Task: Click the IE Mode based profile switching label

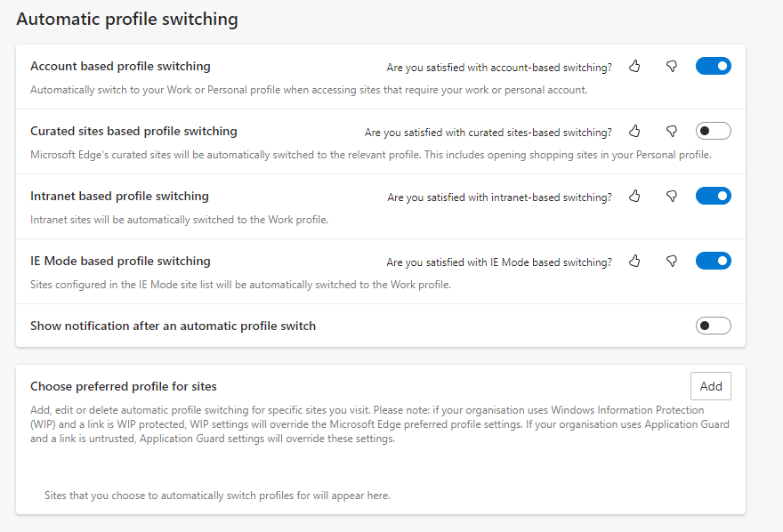Action: point(120,261)
